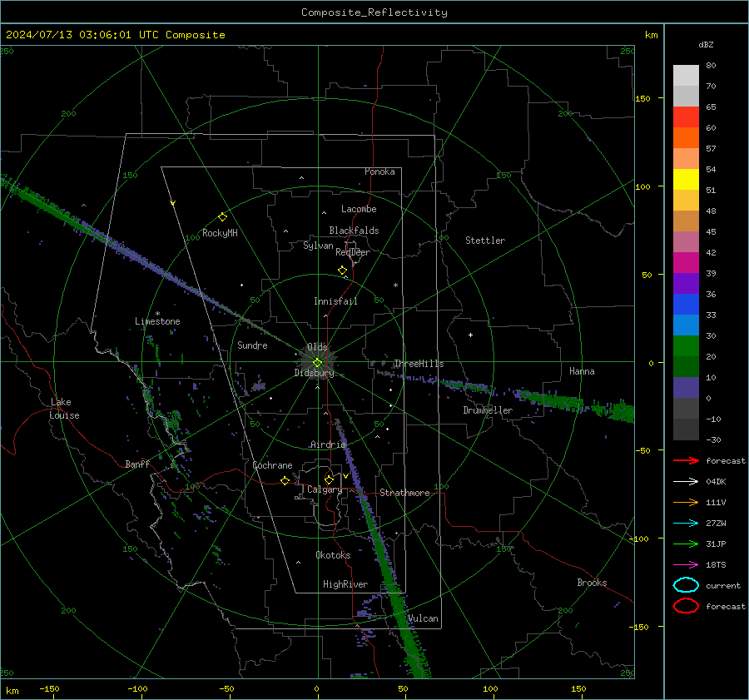Image resolution: width=749 pixels, height=700 pixels.
Task: Select the salmon 54-57 dBZ swatch
Action: (686, 159)
